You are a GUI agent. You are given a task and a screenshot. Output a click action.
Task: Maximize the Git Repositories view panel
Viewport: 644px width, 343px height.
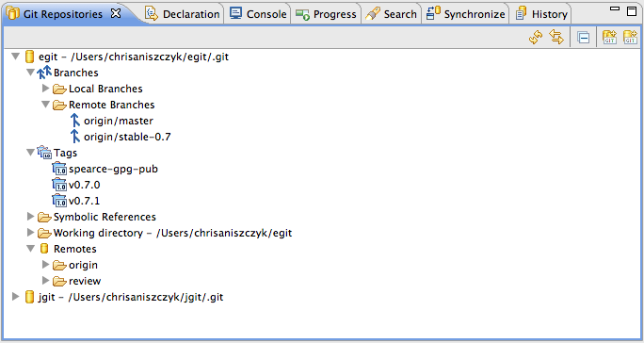[632, 11]
